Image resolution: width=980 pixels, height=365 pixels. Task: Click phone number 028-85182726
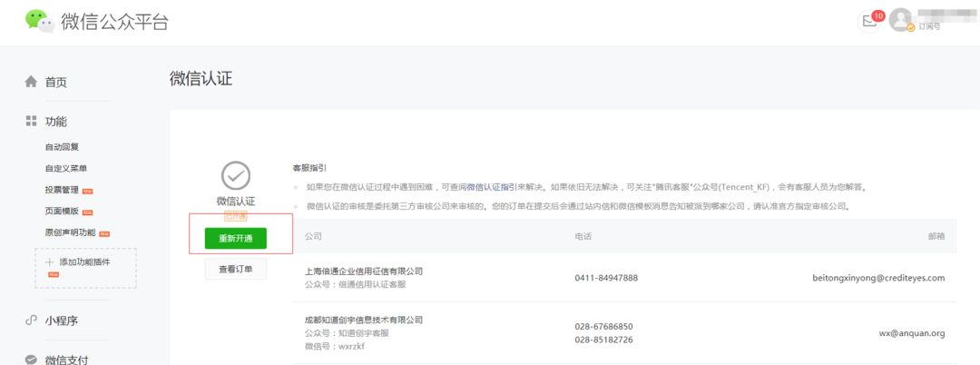pos(603,340)
